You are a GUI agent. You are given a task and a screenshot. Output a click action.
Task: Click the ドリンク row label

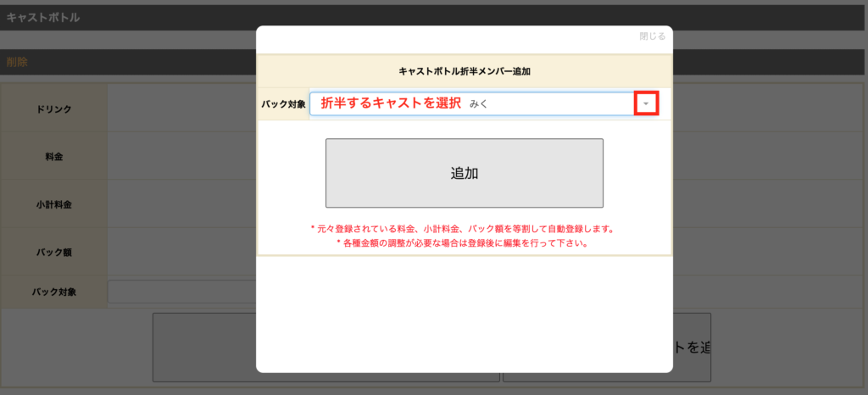click(53, 109)
